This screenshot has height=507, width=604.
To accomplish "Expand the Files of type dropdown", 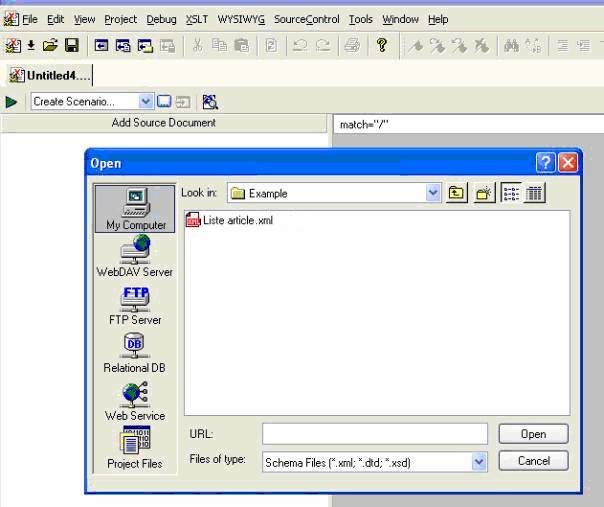I will coord(479,462).
